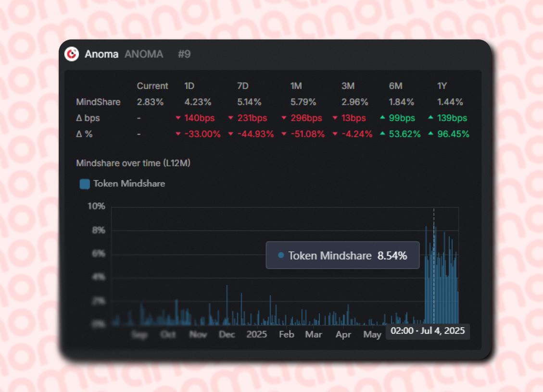Click the red down arrow beside 13bps
543x392 pixels.
[335, 118]
